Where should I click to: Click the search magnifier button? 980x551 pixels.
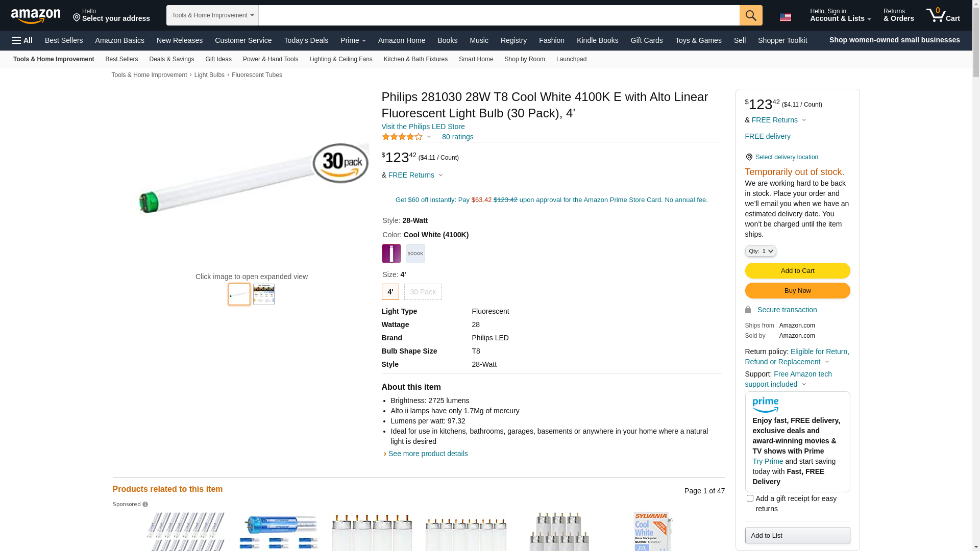[750, 15]
